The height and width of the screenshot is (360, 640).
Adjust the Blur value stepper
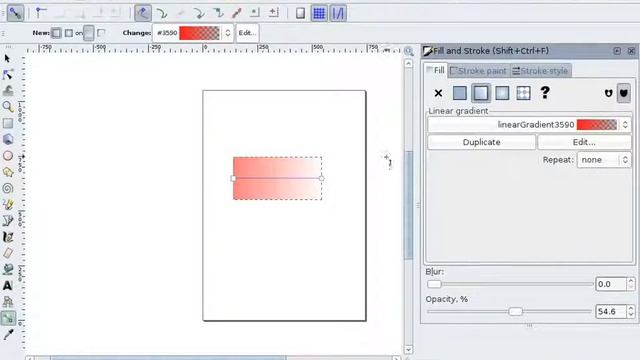tap(631, 284)
